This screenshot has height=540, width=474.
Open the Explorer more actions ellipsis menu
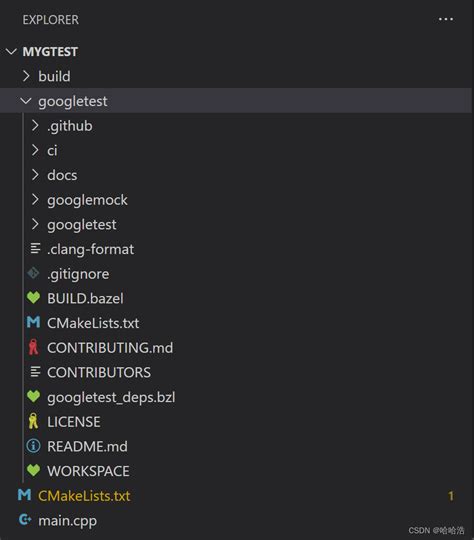pyautogui.click(x=446, y=19)
